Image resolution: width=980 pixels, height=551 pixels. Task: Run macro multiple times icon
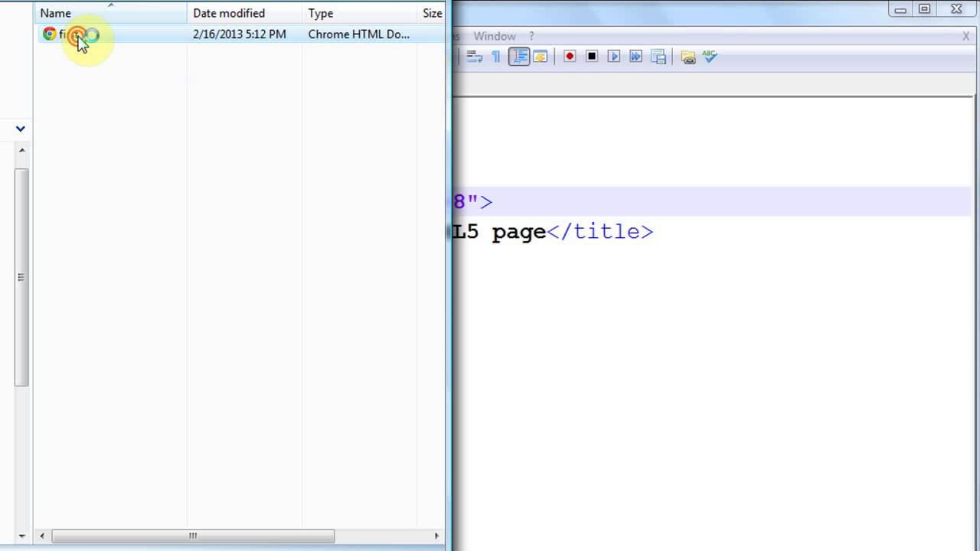[635, 57]
